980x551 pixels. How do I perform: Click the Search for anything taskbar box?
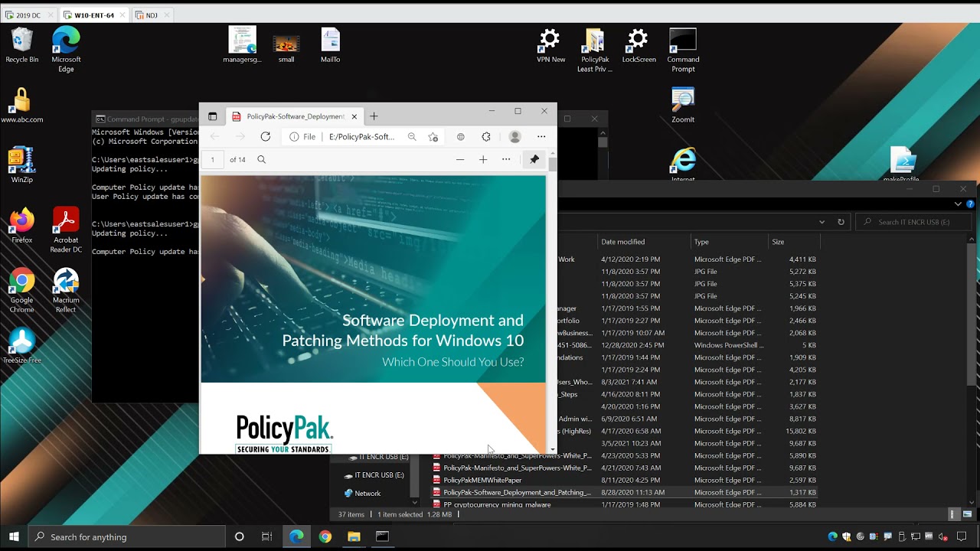(126, 536)
